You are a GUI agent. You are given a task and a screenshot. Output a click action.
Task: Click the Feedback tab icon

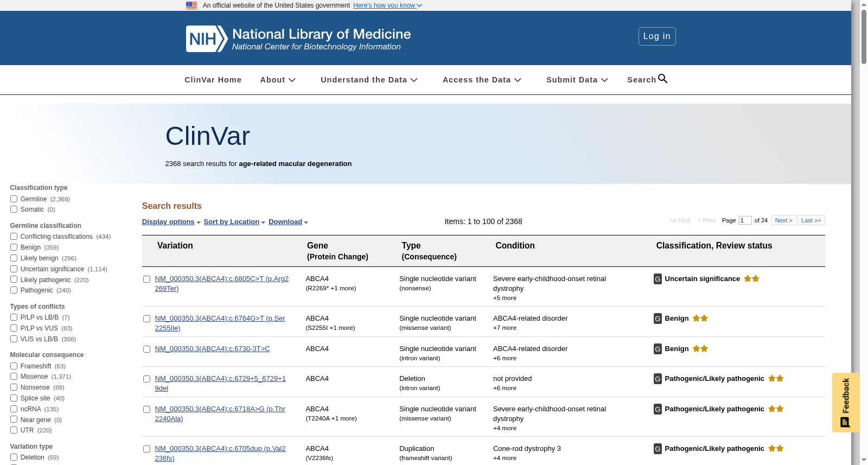(x=845, y=422)
